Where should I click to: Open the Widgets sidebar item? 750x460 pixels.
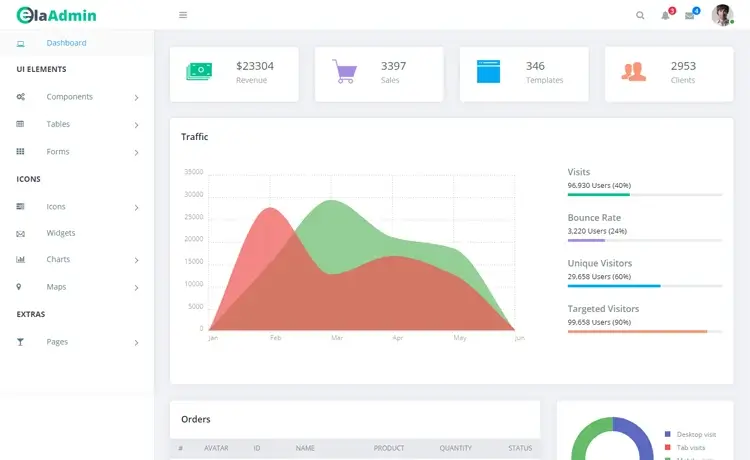pos(61,233)
